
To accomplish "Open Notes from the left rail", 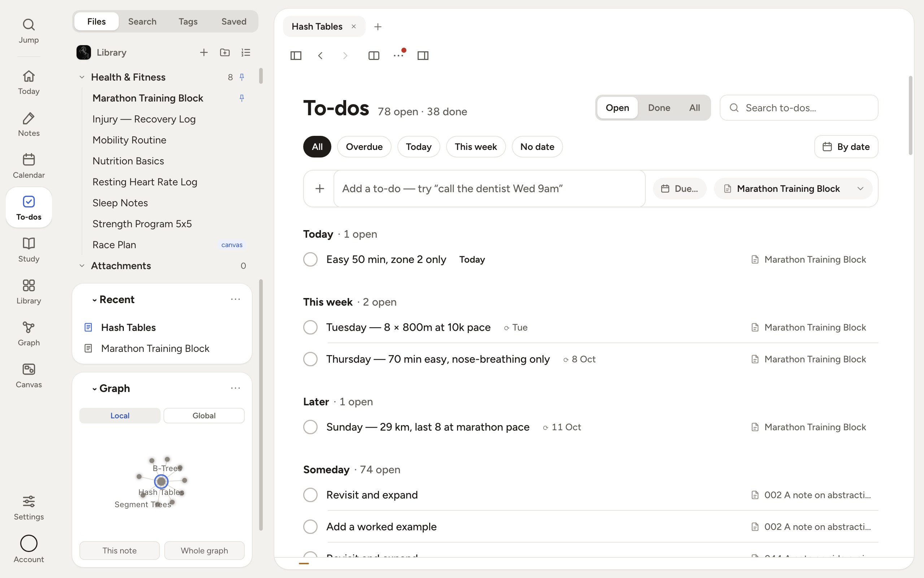I will (29, 124).
